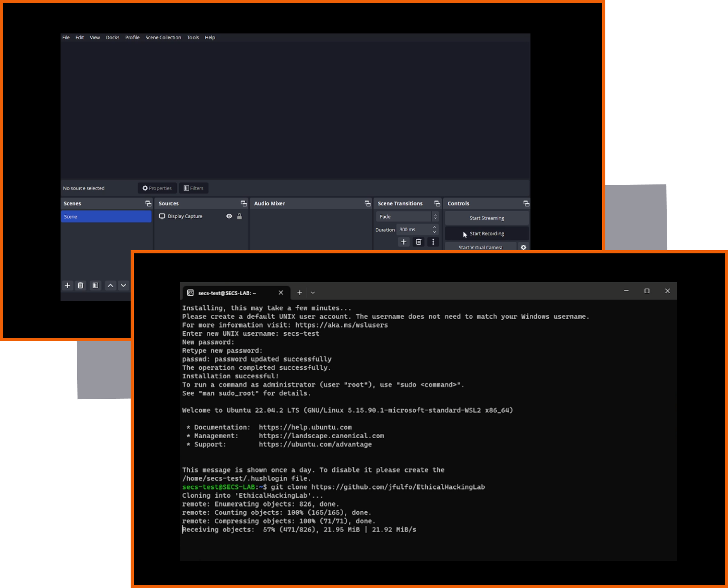
Task: Pop out the Scene Transitions dock
Action: (437, 204)
